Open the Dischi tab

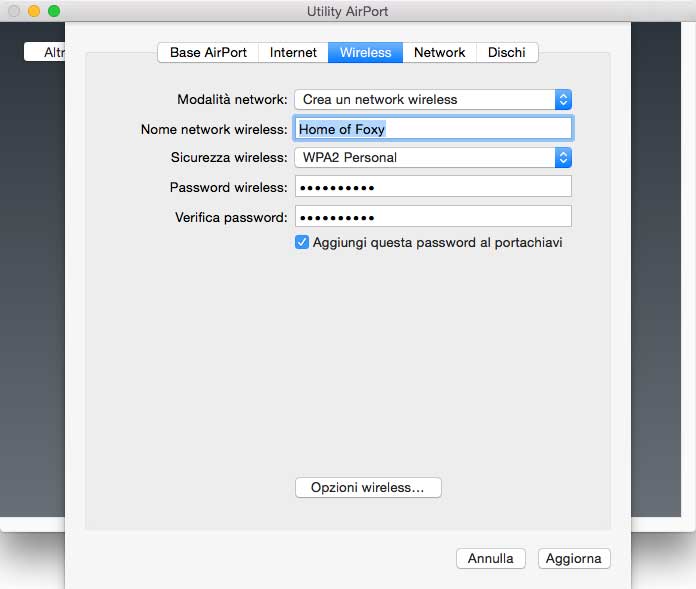(507, 52)
